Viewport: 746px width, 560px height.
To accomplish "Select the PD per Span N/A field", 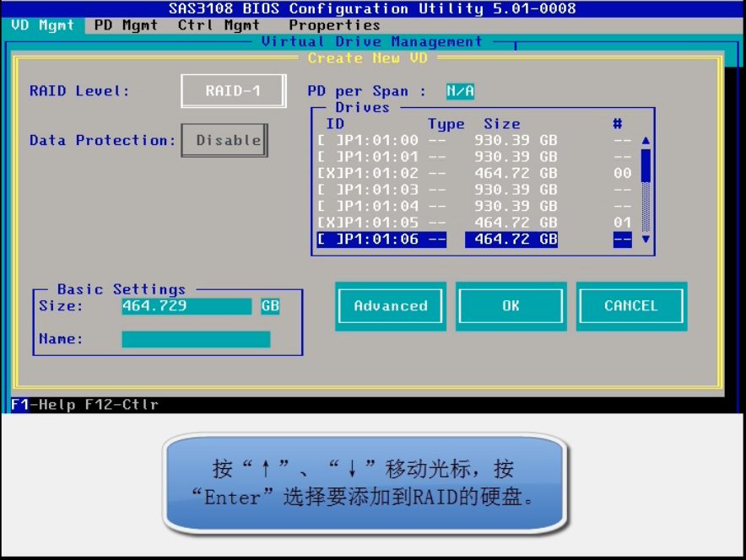I will pyautogui.click(x=460, y=91).
